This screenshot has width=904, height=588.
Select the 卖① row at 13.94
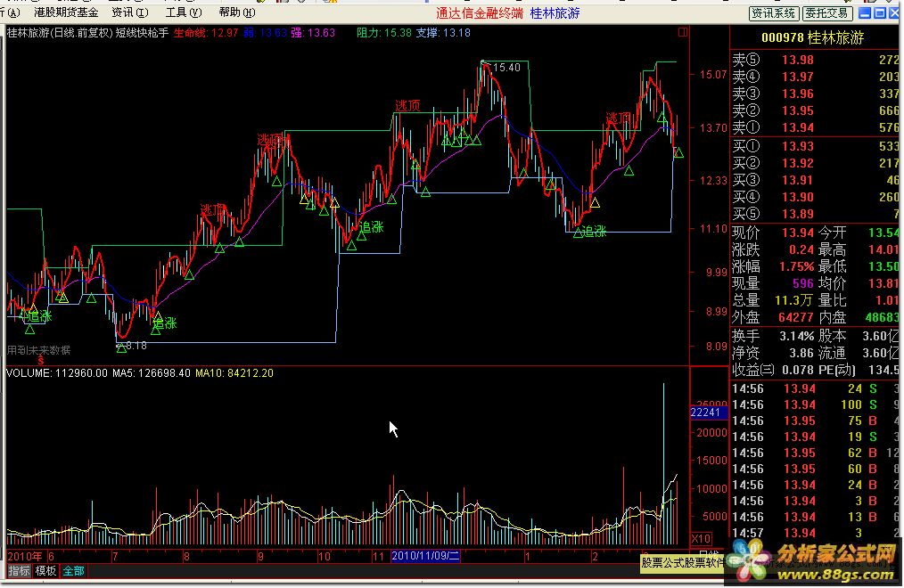[x=815, y=127]
